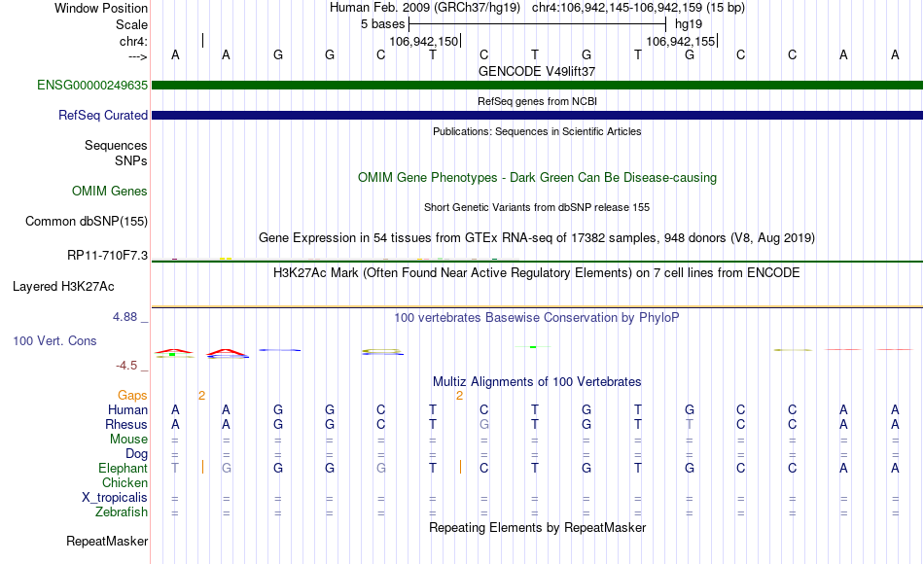Open the GENCODE V49lift37 track title
Viewport: 924px width, 564px height.
coord(537,71)
